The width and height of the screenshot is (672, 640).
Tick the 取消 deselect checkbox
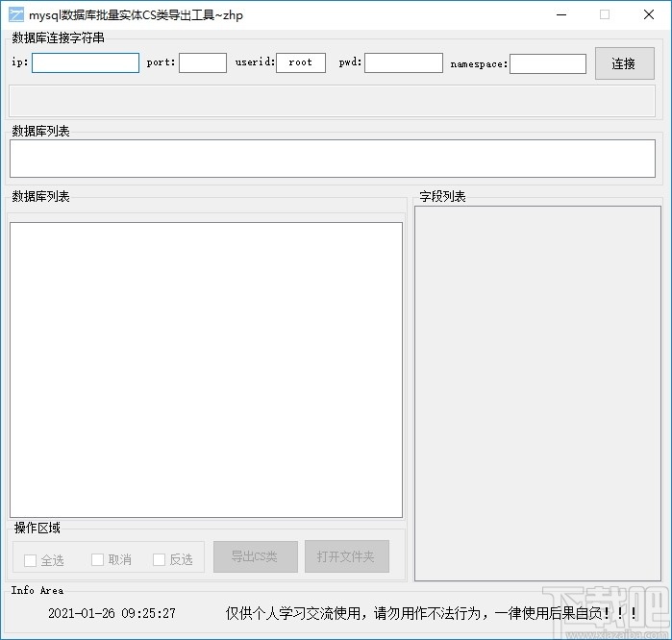97,559
